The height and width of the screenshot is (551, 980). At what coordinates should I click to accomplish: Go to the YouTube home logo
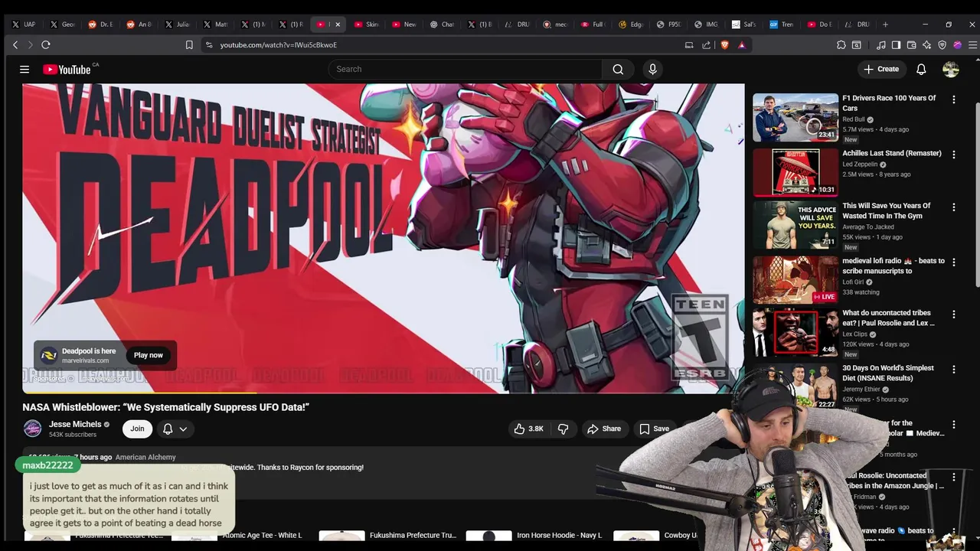pyautogui.click(x=67, y=70)
